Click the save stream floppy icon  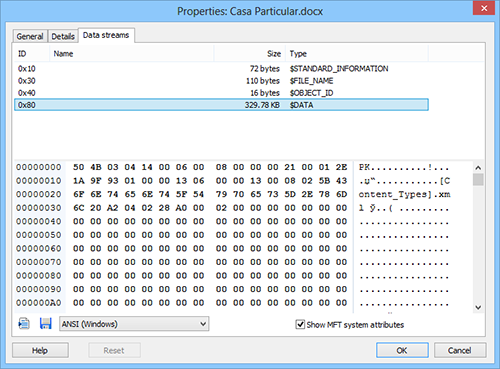(x=46, y=324)
